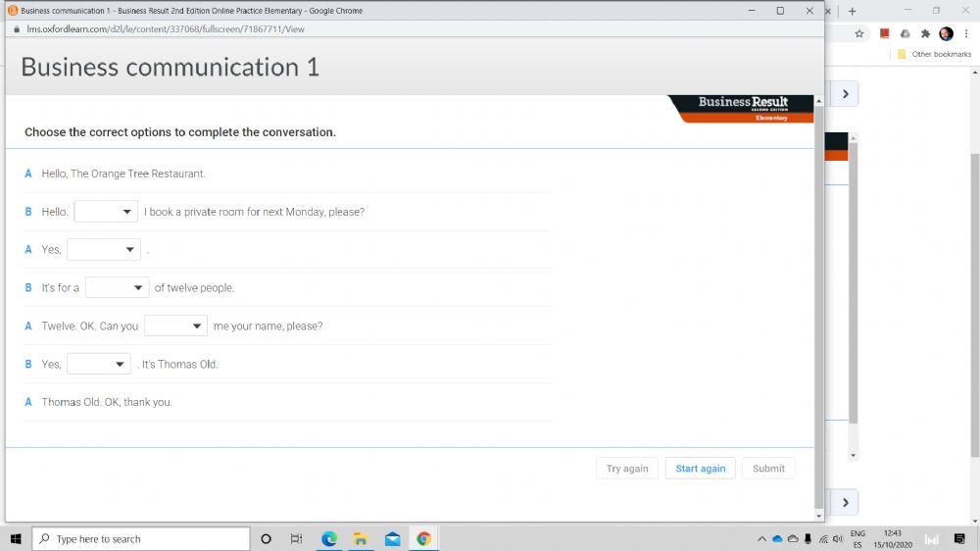This screenshot has width=980, height=551.
Task: Click the popup window address bar URL
Action: tap(165, 29)
